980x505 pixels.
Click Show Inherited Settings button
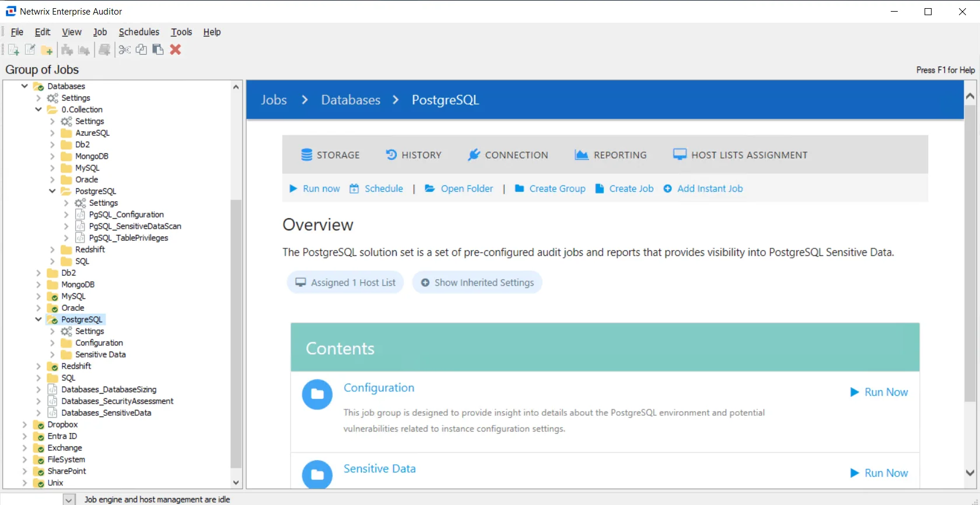point(477,282)
